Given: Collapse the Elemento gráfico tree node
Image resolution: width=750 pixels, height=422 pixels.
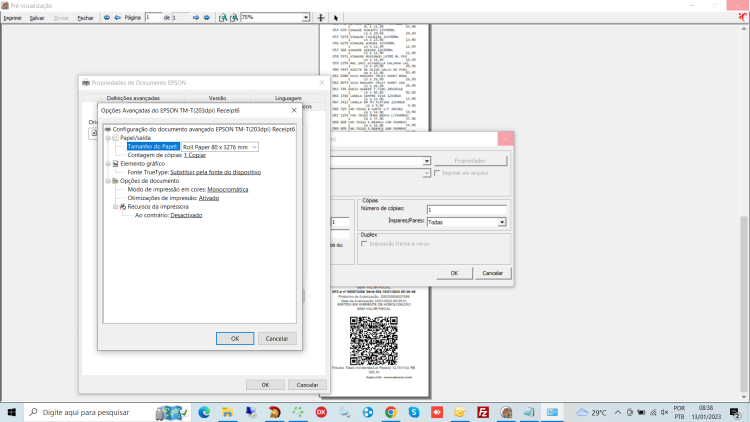Looking at the screenshot, I should (108, 164).
